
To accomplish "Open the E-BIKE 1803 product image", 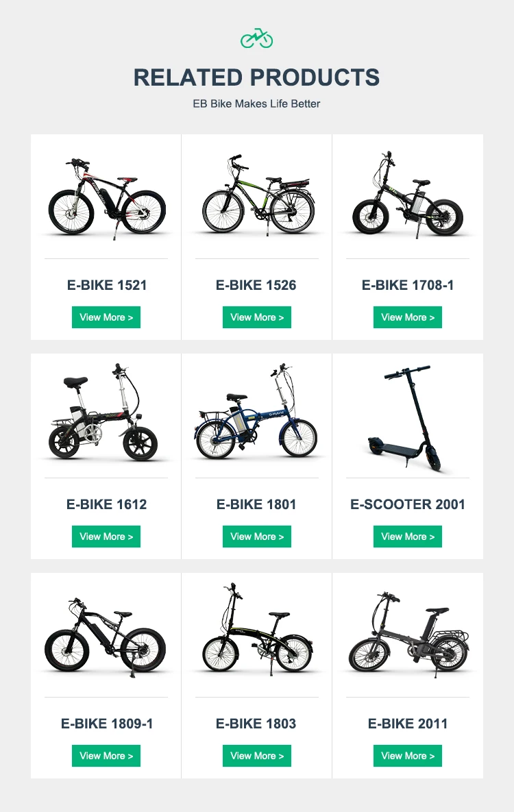I will pyautogui.click(x=256, y=629).
